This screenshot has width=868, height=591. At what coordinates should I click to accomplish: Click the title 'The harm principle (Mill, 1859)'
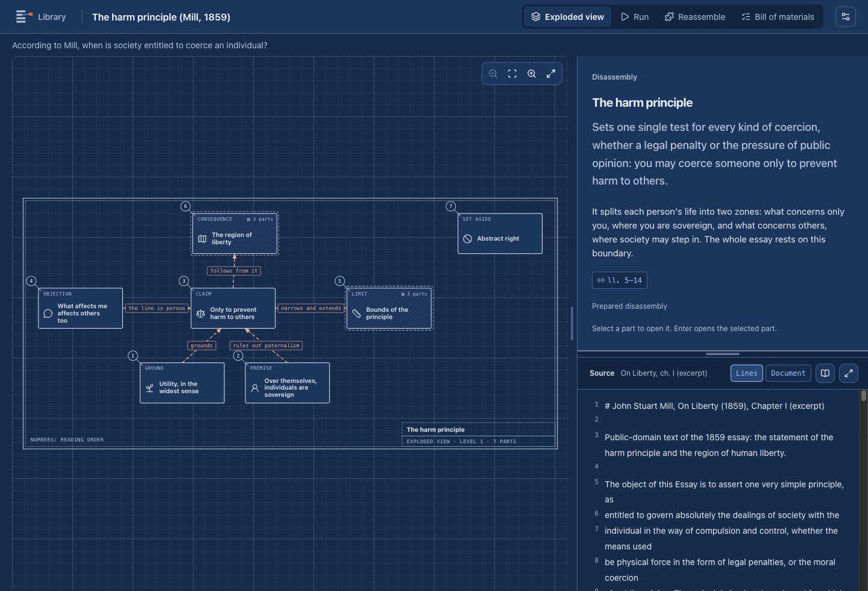(161, 17)
